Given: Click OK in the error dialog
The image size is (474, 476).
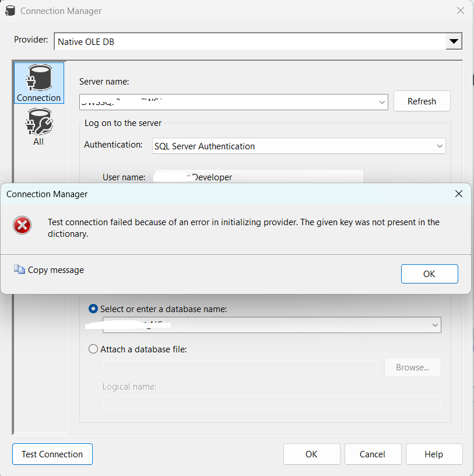Looking at the screenshot, I should coord(429,274).
